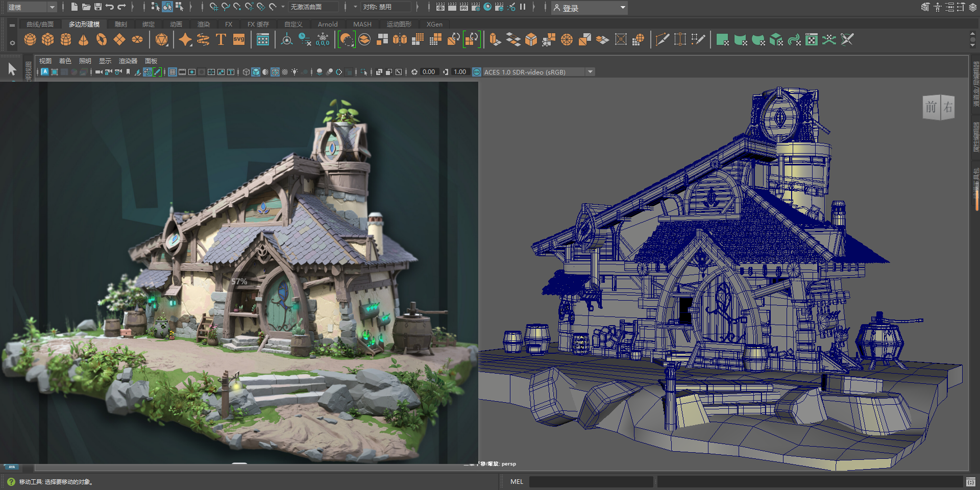
Task: Click the Multi-Cut knife shelf icon
Action: 662,39
